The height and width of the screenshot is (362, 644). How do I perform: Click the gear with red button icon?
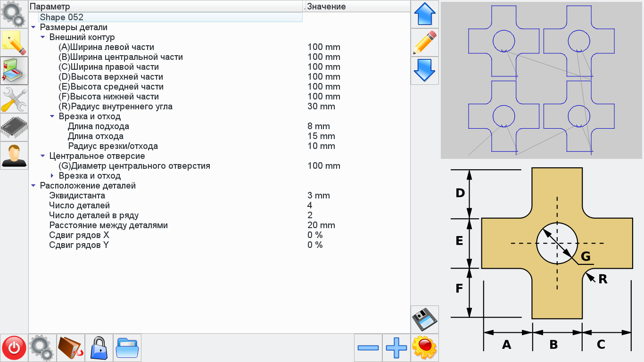[425, 348]
